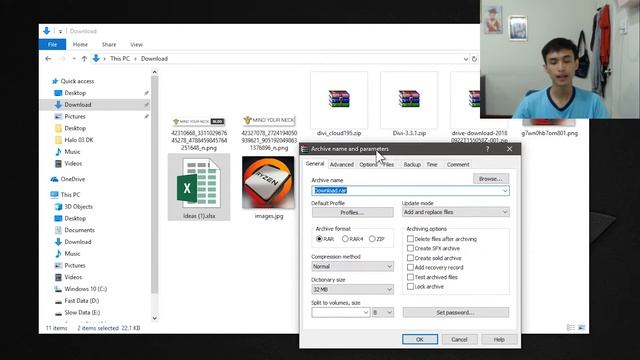
Task: Open Download under This PC
Action: [78, 242]
